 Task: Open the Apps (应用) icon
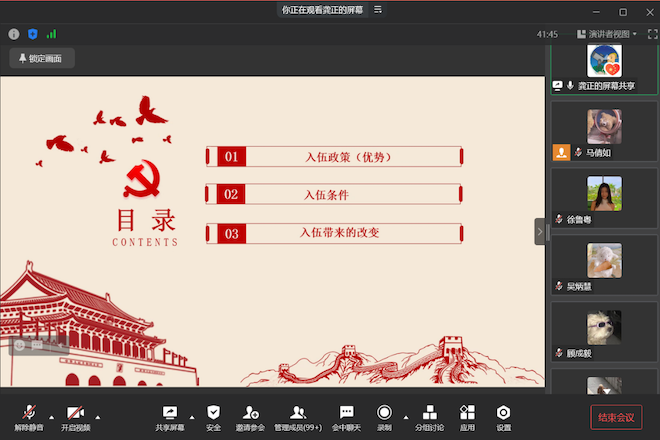pos(466,415)
